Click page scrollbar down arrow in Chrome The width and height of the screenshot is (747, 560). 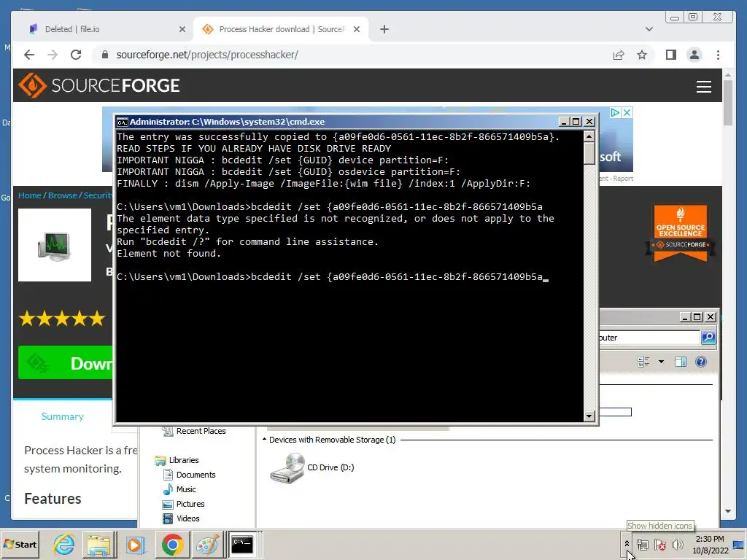click(x=727, y=511)
